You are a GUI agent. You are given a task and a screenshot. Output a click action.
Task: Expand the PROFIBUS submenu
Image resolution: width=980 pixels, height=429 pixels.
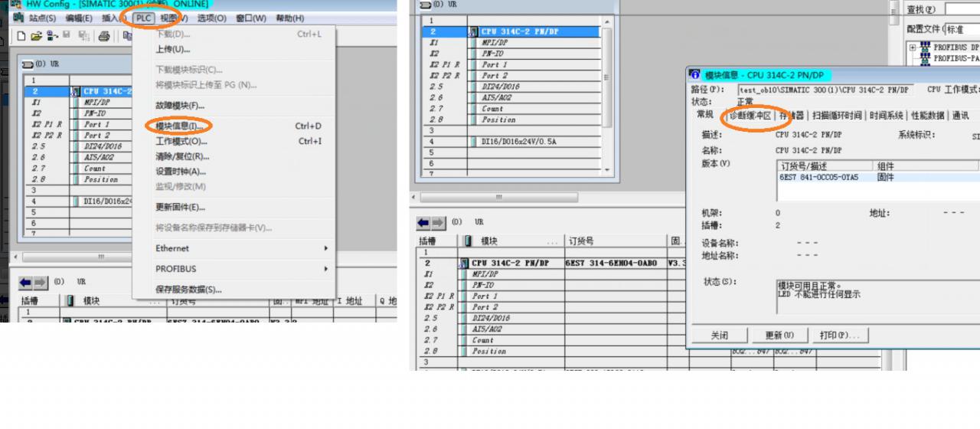pos(234,269)
